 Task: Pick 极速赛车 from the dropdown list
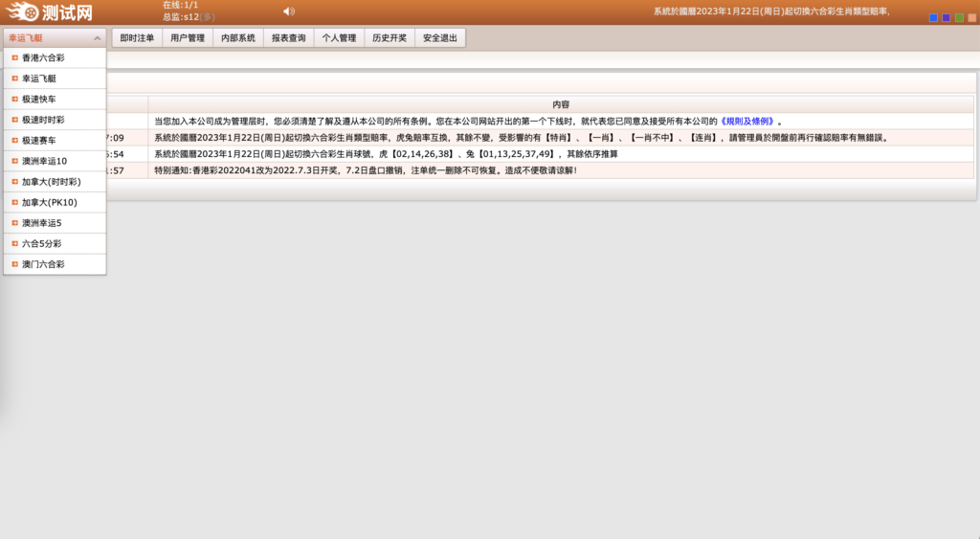pyautogui.click(x=39, y=141)
